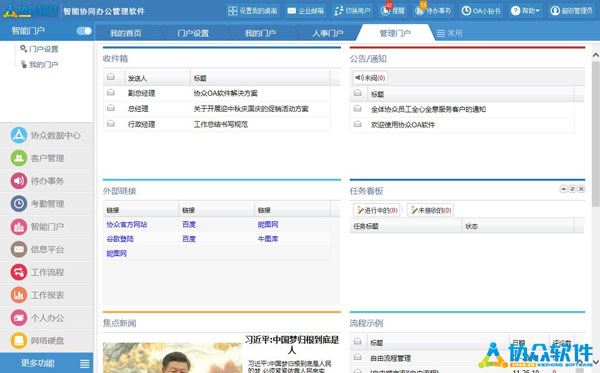Select 我的门户 in the left tree
The width and height of the screenshot is (600, 373).
[40, 64]
